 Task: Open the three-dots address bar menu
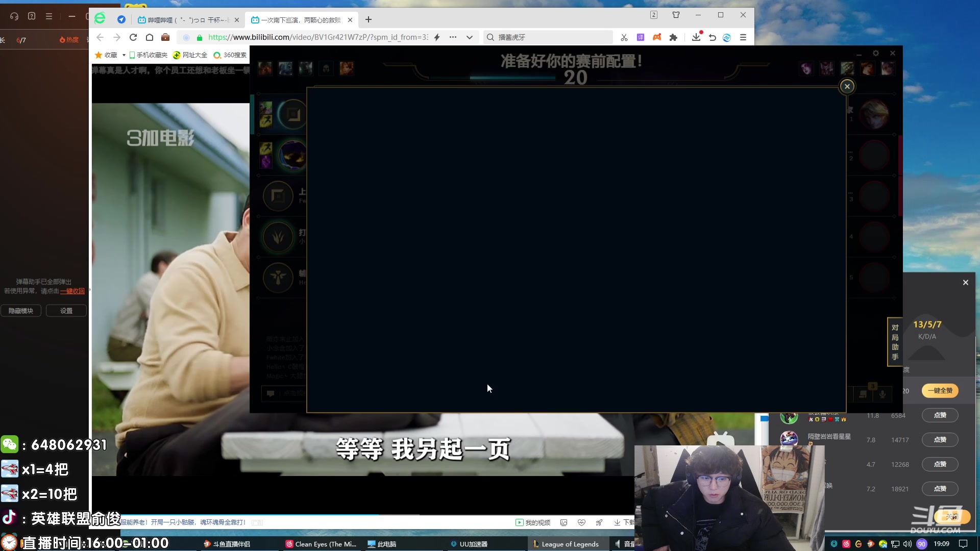pyautogui.click(x=453, y=37)
